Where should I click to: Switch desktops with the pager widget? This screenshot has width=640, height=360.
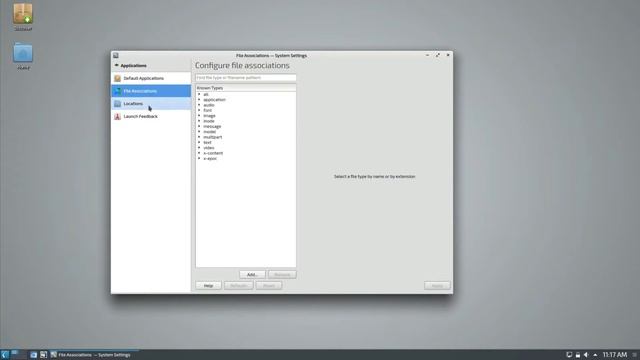tap(19, 354)
